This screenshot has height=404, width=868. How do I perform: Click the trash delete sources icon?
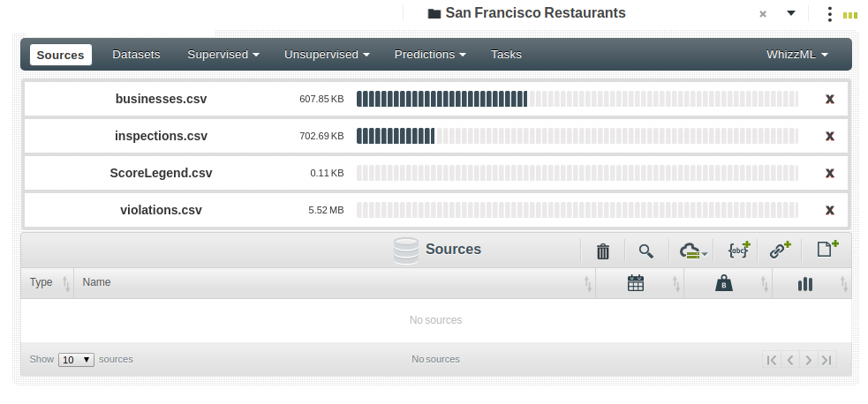tap(603, 251)
